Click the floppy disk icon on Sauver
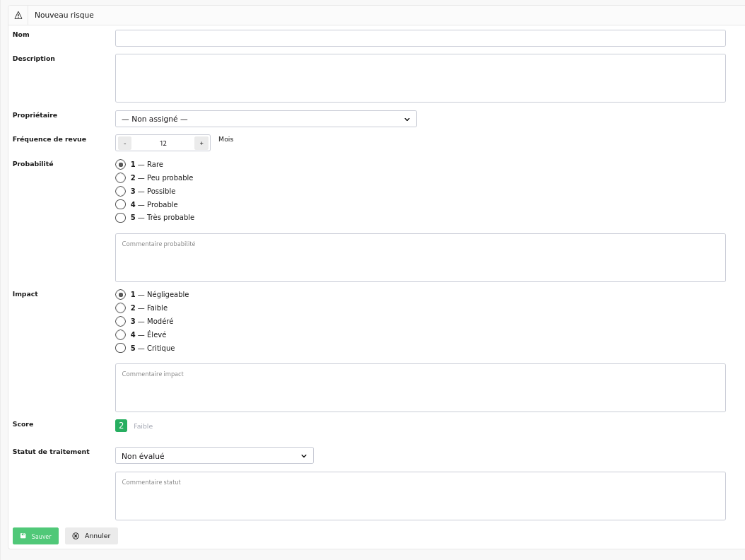The height and width of the screenshot is (560, 745). 23,536
